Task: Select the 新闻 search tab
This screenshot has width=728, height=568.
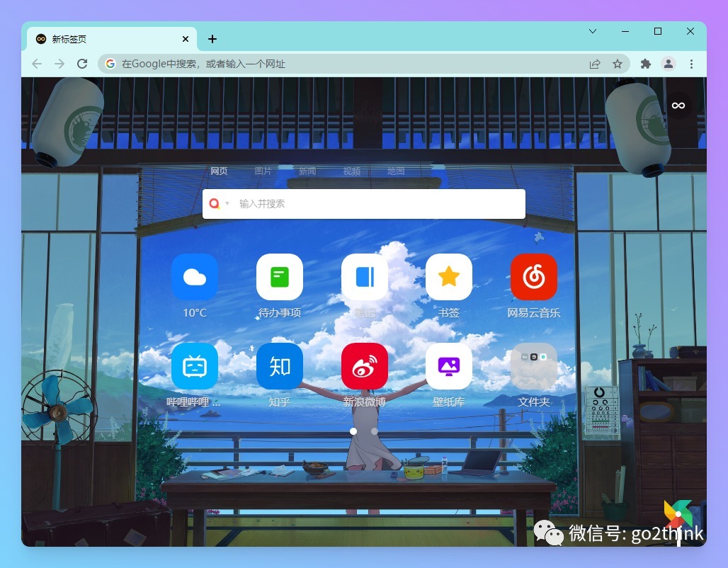Action: pos(307,171)
